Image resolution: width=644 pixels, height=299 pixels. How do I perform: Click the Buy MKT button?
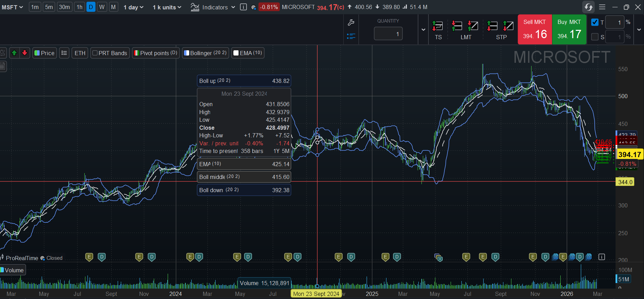click(569, 29)
